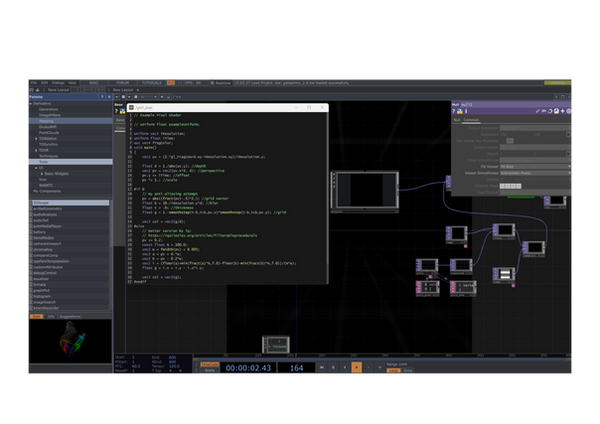
Task: Select histogram palette component
Action: coord(42,296)
